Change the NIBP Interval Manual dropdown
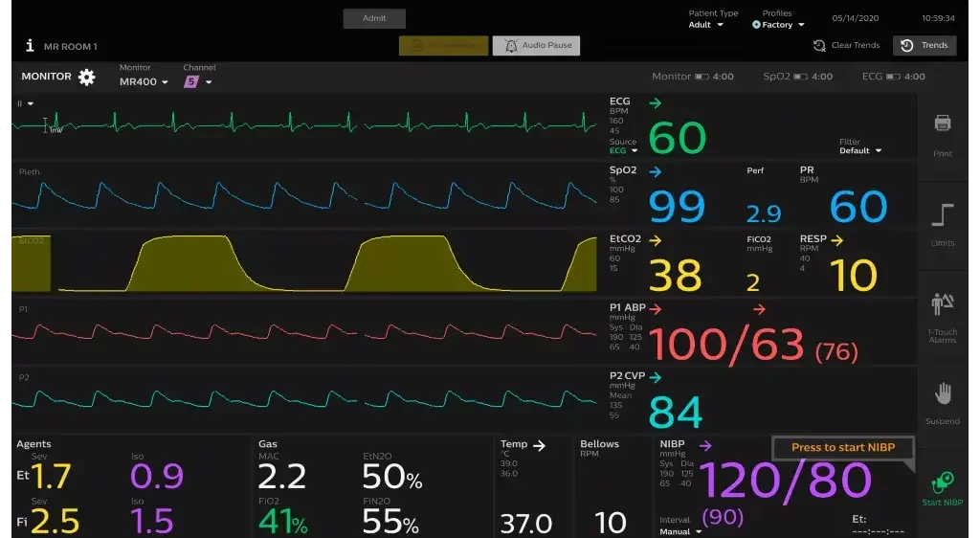Image resolution: width=980 pixels, height=538 pixels. click(x=680, y=531)
